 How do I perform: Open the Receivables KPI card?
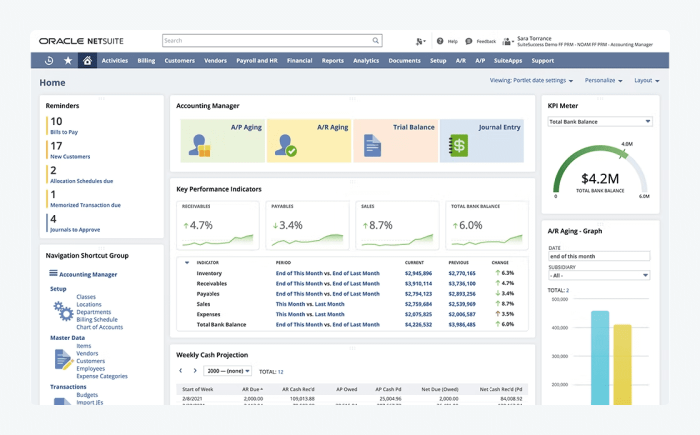coord(218,225)
